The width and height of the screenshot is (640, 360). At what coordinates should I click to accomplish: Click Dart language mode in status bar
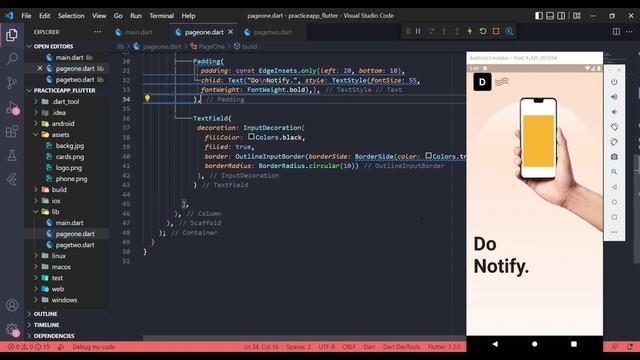tap(369, 347)
